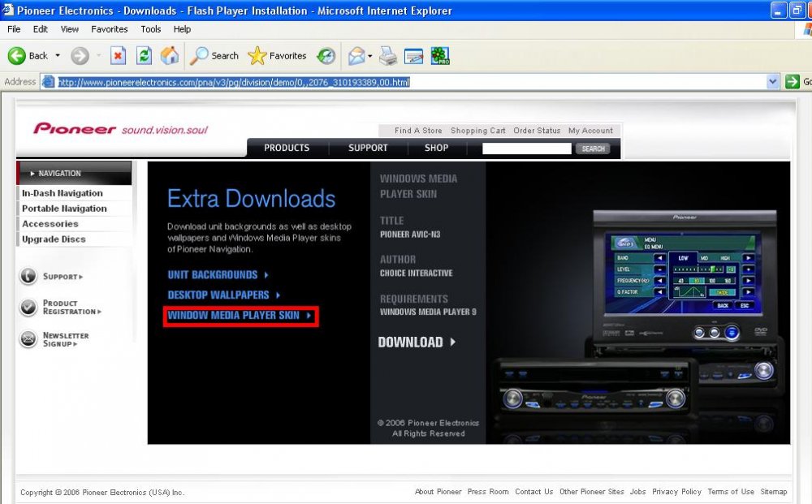Click the site search text box

click(527, 149)
